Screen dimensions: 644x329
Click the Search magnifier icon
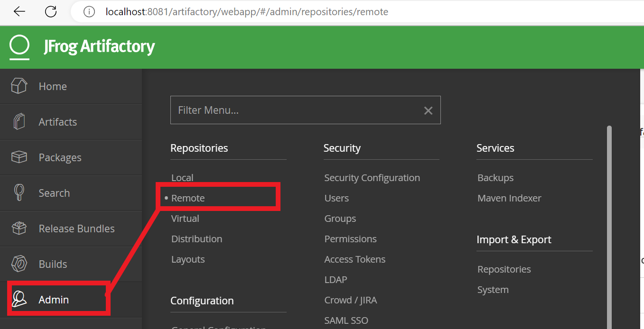pos(19,193)
